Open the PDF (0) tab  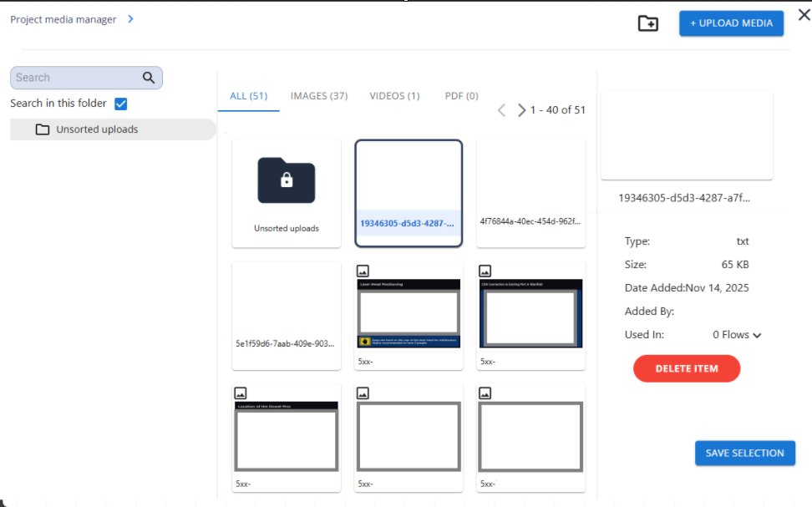pyautogui.click(x=461, y=96)
